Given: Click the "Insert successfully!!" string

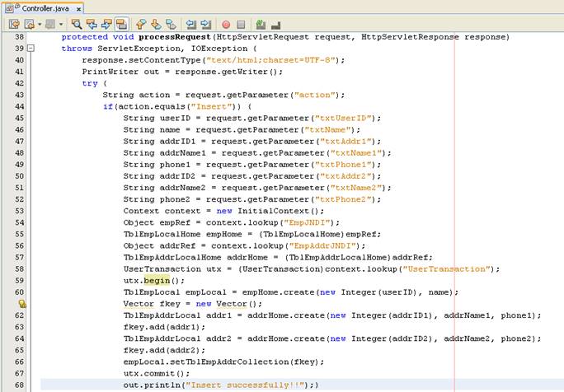Looking at the screenshot, I should point(247,385).
